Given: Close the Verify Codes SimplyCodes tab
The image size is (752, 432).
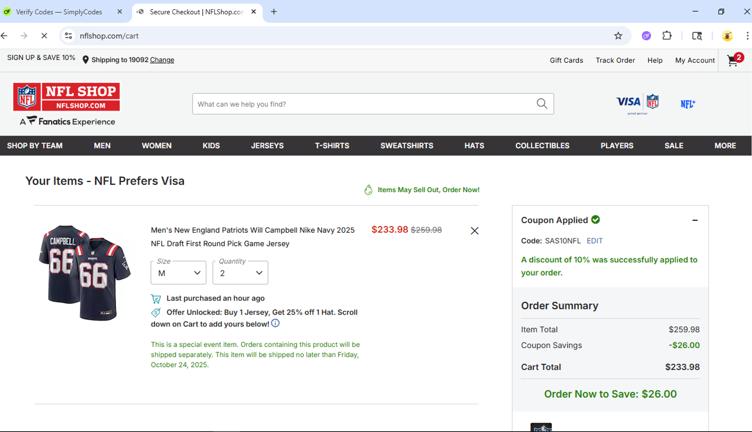Looking at the screenshot, I should [x=119, y=12].
